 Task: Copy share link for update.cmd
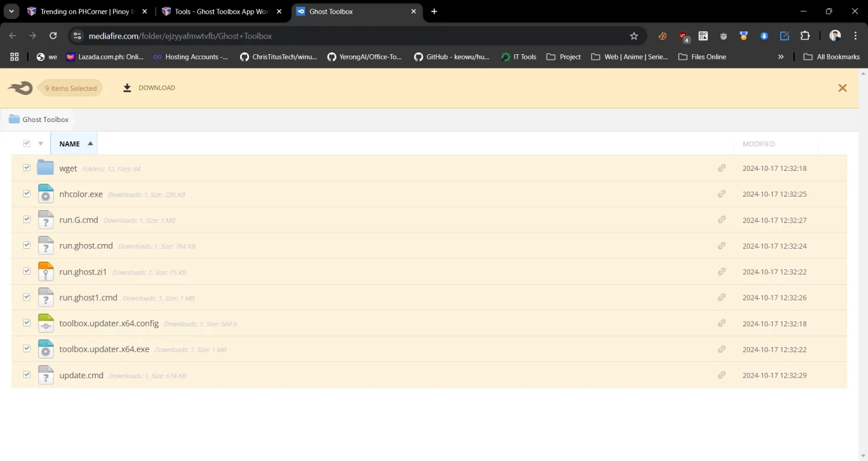(x=722, y=375)
